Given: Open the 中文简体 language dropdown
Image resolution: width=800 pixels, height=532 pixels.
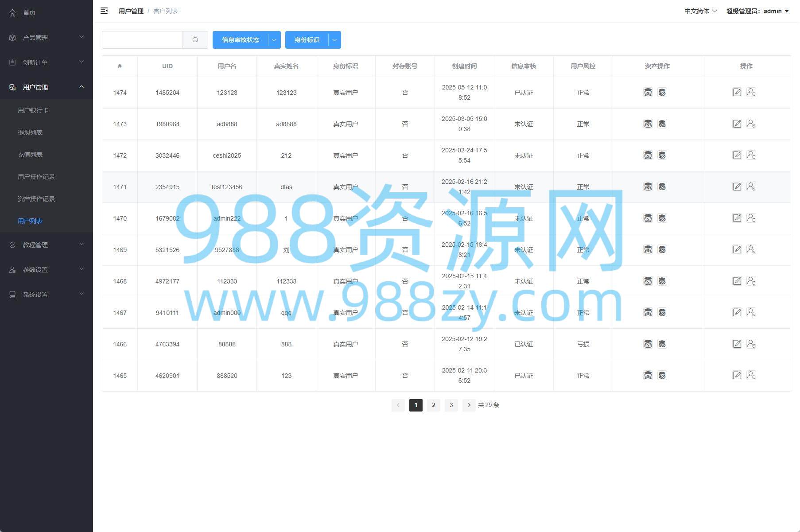Looking at the screenshot, I should click(700, 11).
